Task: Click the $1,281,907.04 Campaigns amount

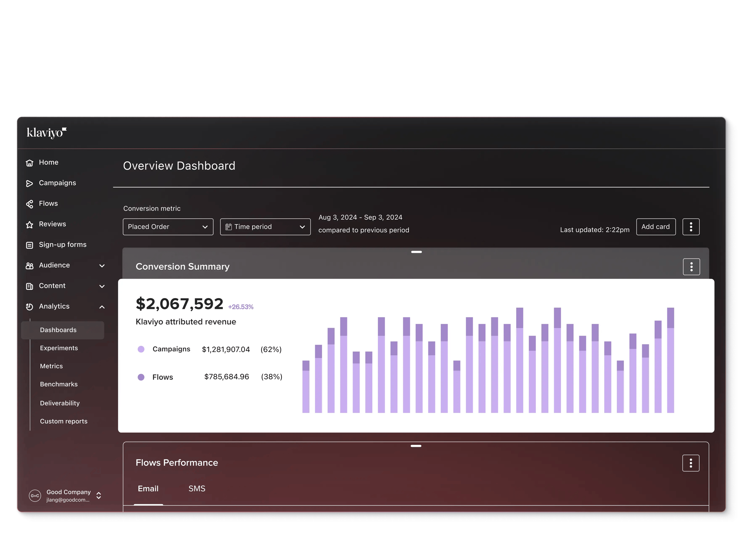Action: 226,349
